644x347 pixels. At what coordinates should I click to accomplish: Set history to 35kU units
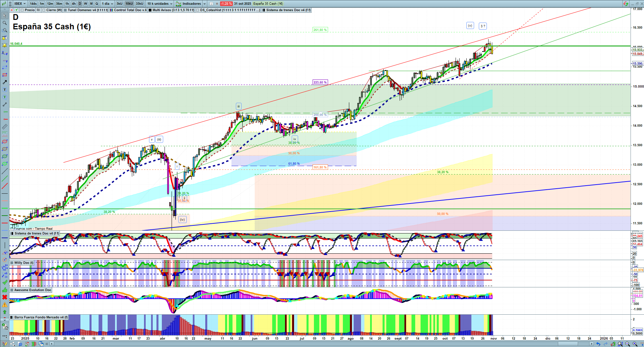click(x=140, y=4)
